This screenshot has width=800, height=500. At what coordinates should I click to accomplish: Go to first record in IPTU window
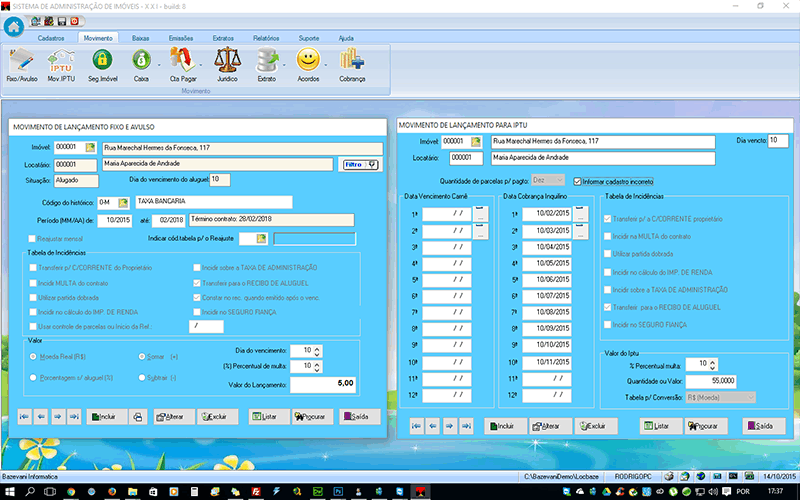pos(417,426)
